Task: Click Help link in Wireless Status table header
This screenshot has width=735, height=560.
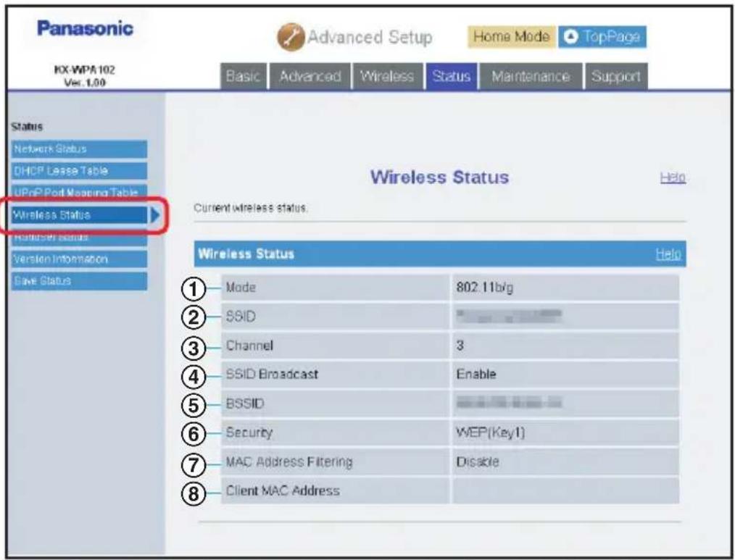Action: 668,254
